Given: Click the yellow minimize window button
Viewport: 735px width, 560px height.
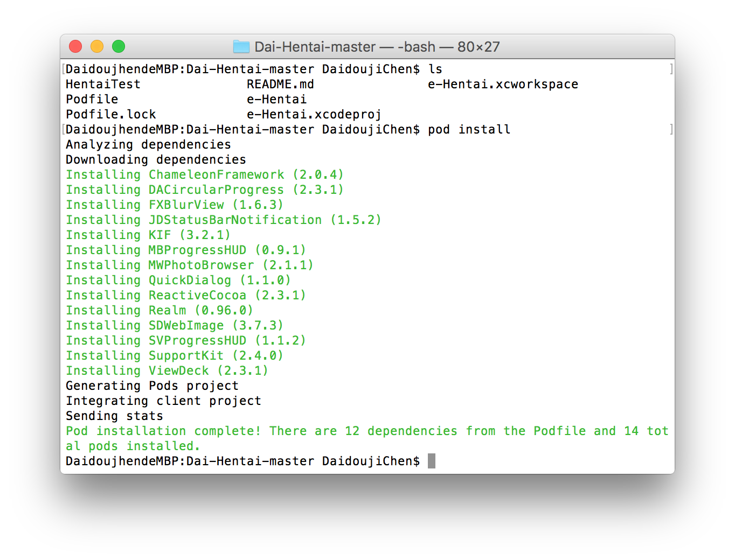Looking at the screenshot, I should click(97, 47).
